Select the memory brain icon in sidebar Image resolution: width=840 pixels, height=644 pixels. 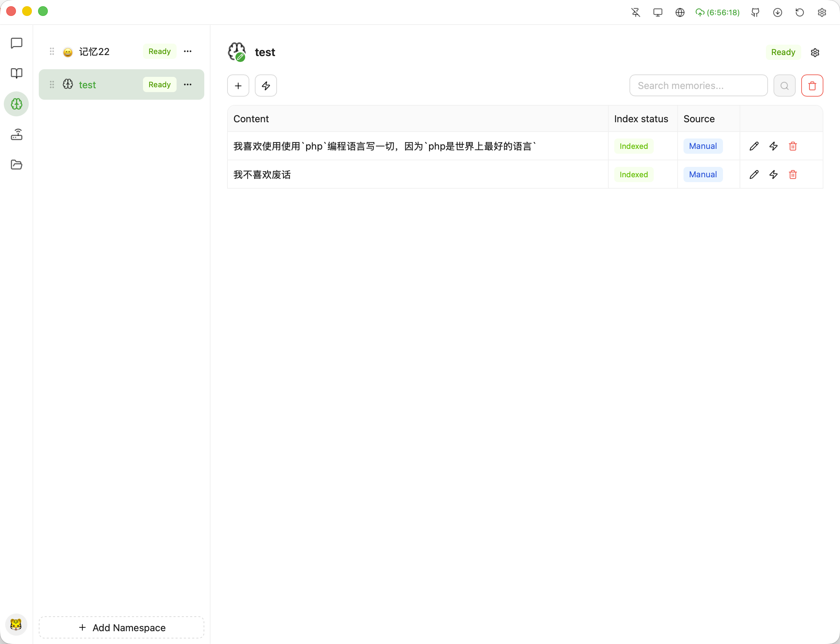click(x=17, y=104)
